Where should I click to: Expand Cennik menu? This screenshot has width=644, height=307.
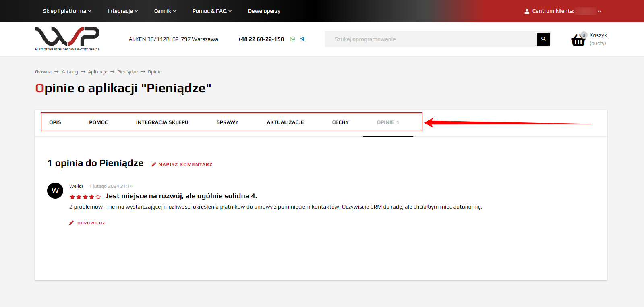pyautogui.click(x=165, y=11)
